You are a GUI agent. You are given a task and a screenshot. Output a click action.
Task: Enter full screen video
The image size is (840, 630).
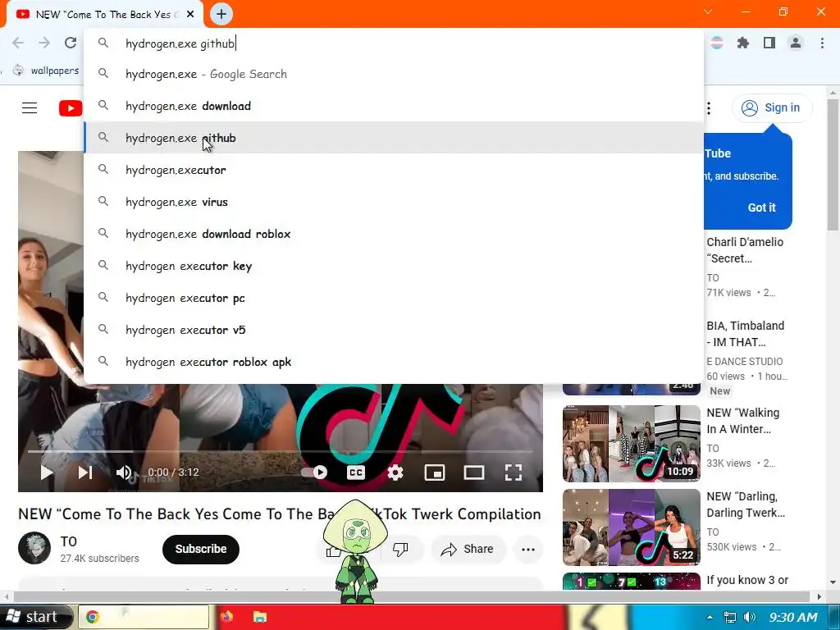[x=514, y=472]
